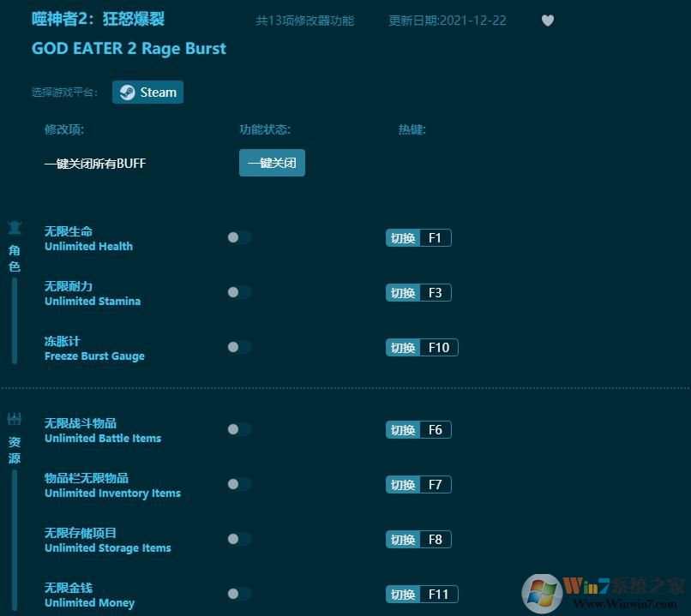Toggle the Freeze Burst Gauge switch
The width and height of the screenshot is (691, 616).
click(237, 347)
